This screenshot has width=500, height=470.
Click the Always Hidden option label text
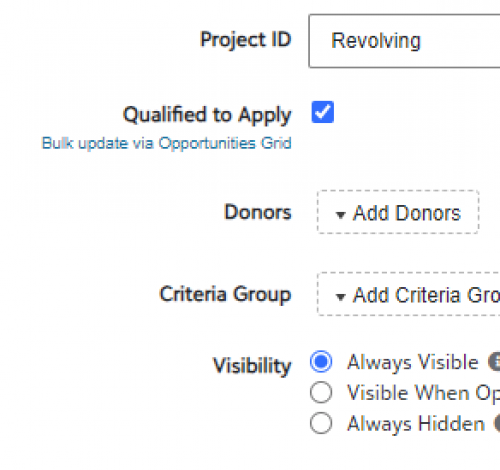tap(416, 424)
